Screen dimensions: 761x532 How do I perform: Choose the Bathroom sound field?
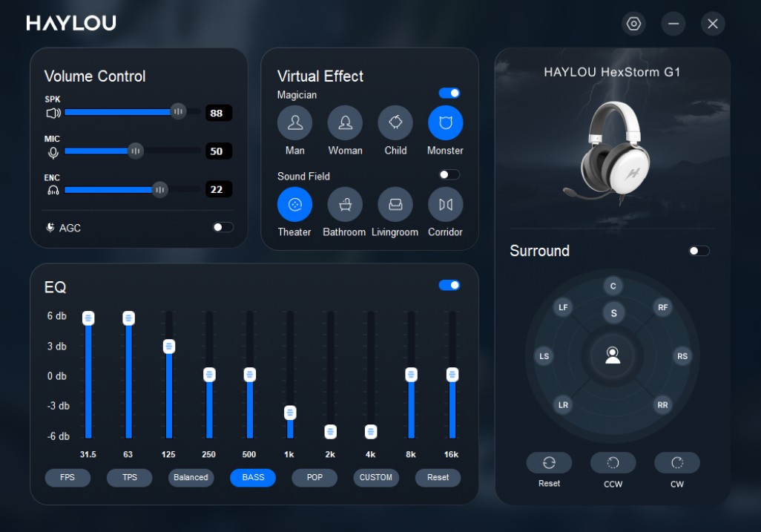pyautogui.click(x=345, y=204)
